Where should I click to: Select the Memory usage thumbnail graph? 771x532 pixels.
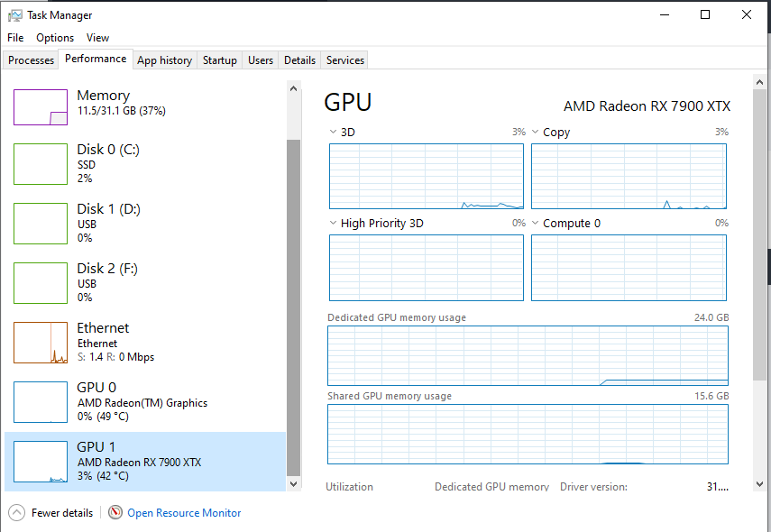41,107
